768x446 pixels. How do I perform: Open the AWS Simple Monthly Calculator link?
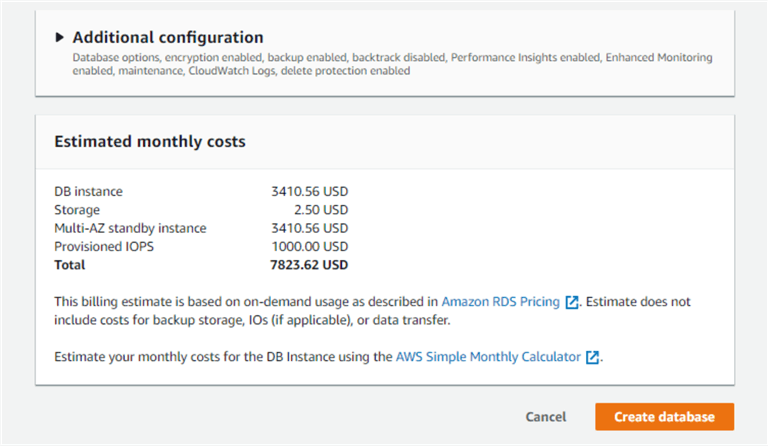pyautogui.click(x=488, y=356)
